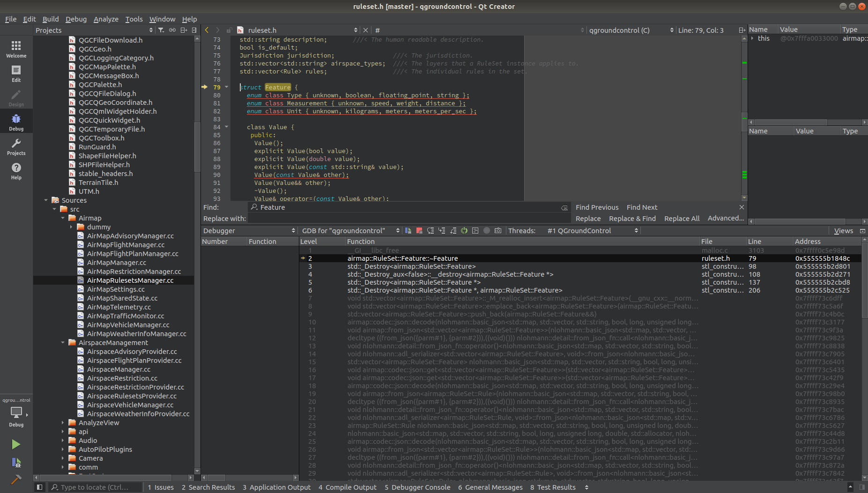Go back in editor navigation history

[x=207, y=30]
